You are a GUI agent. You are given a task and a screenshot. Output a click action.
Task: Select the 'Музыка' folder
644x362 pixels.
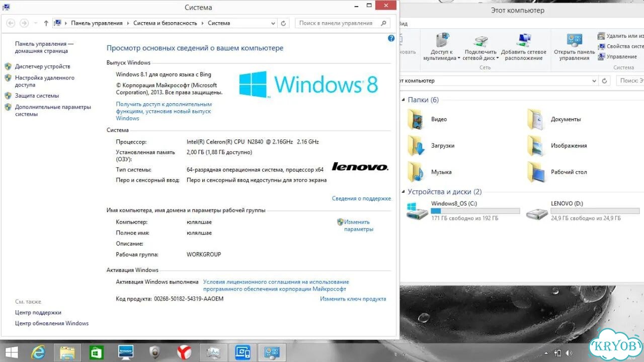click(x=430, y=172)
